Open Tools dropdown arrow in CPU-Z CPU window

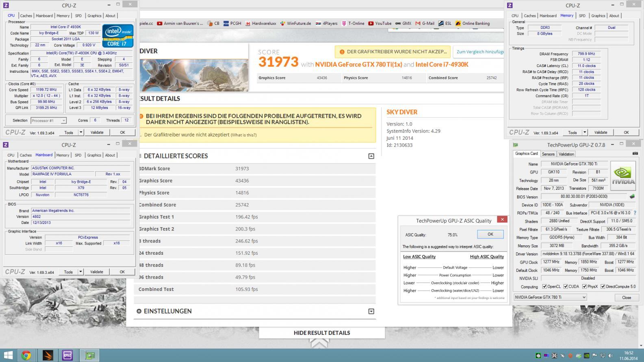pos(80,132)
